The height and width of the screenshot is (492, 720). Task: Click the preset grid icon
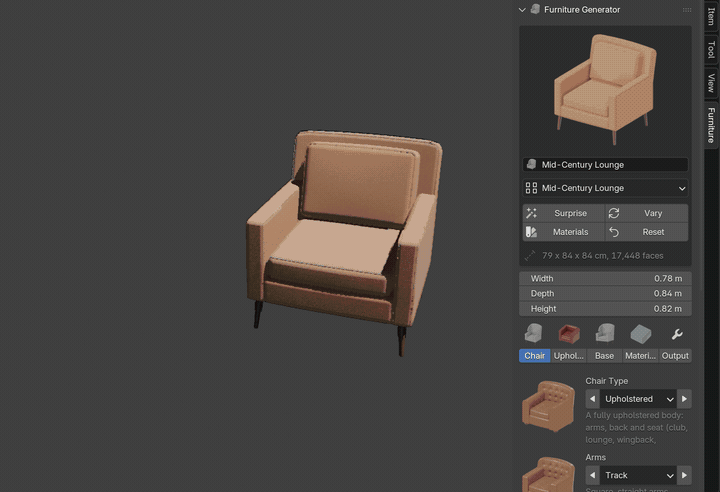(531, 188)
